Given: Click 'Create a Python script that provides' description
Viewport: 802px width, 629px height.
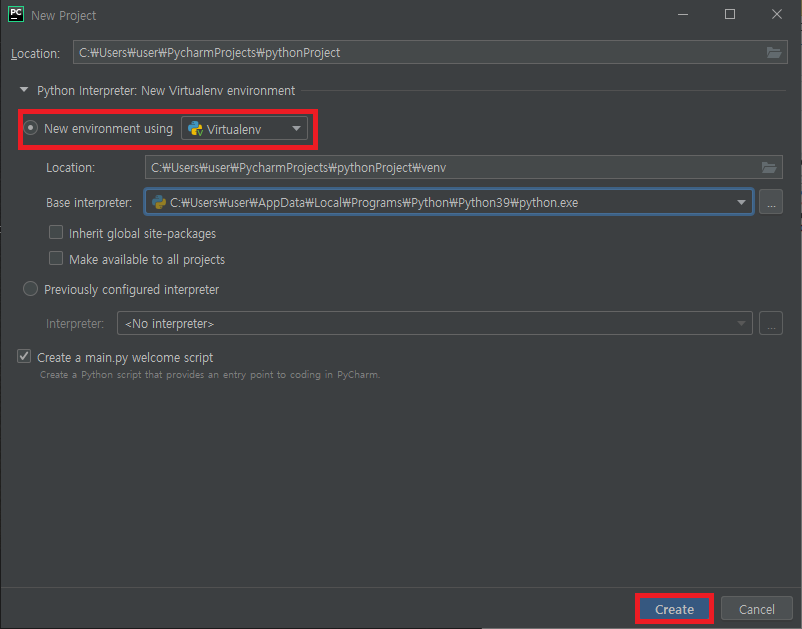Looking at the screenshot, I should [210, 375].
